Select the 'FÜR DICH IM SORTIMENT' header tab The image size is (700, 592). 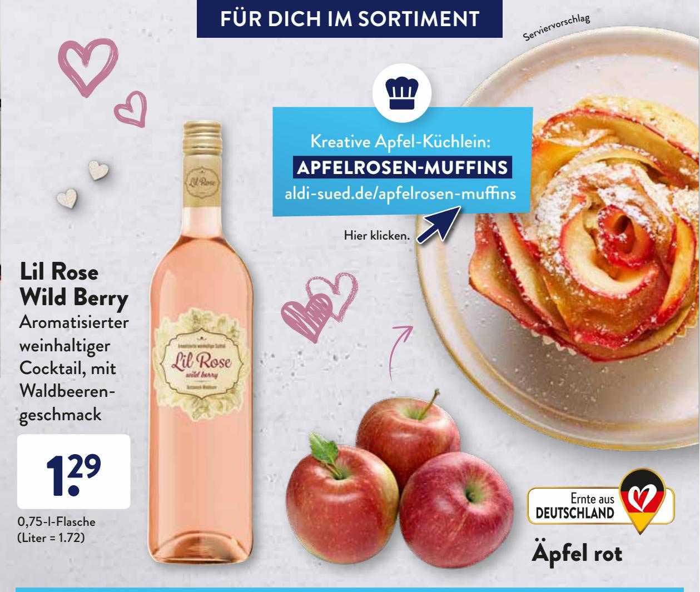(350, 19)
